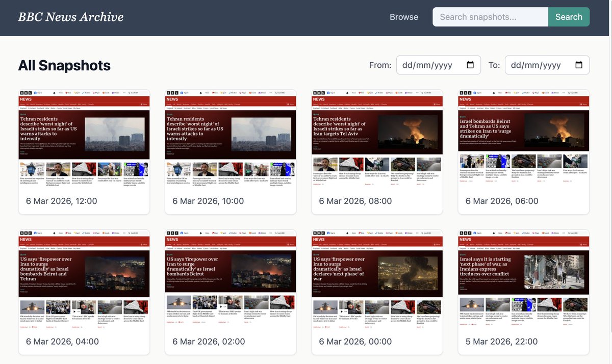Select the '6 Mar 2026, 04:00' date label
This screenshot has width=612, height=364.
coord(62,342)
